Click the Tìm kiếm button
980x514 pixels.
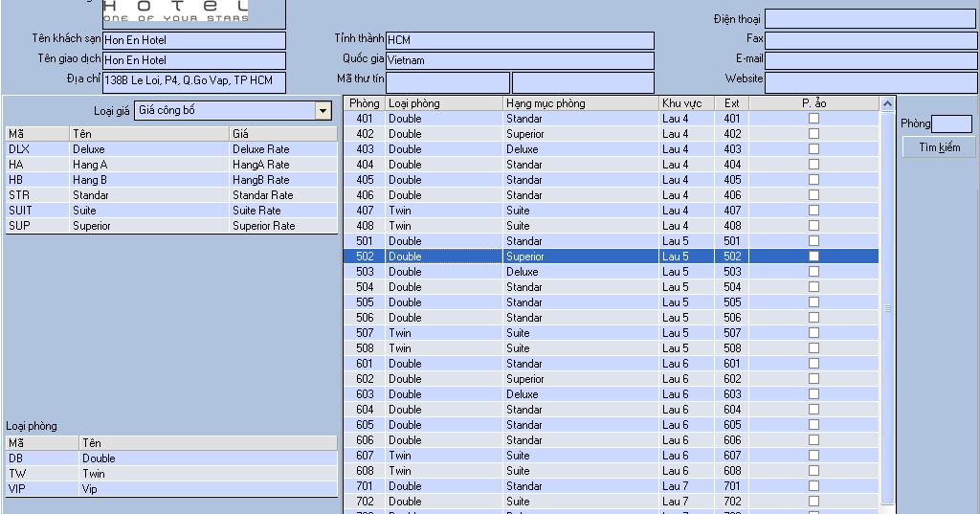tap(940, 147)
